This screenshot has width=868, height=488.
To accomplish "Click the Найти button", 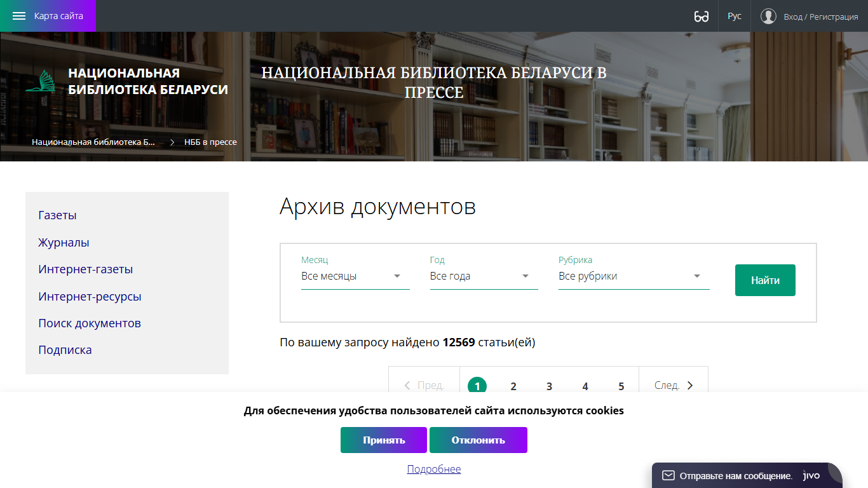I will coord(765,280).
